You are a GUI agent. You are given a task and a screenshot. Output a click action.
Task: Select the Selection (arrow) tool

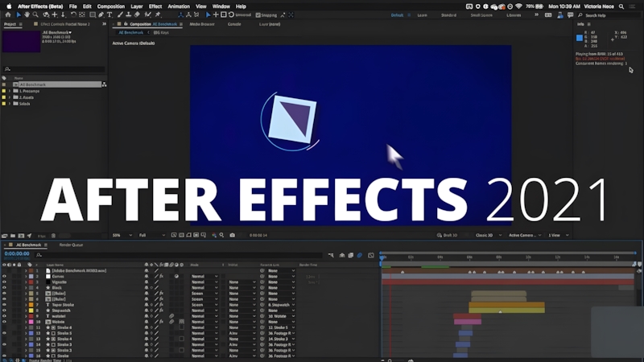(x=19, y=14)
